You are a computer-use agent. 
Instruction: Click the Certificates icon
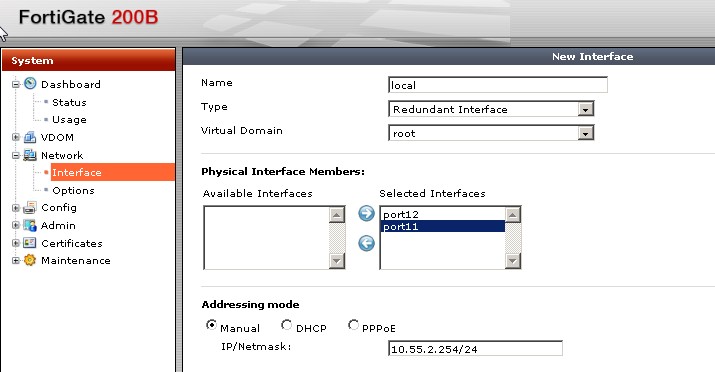coord(30,243)
